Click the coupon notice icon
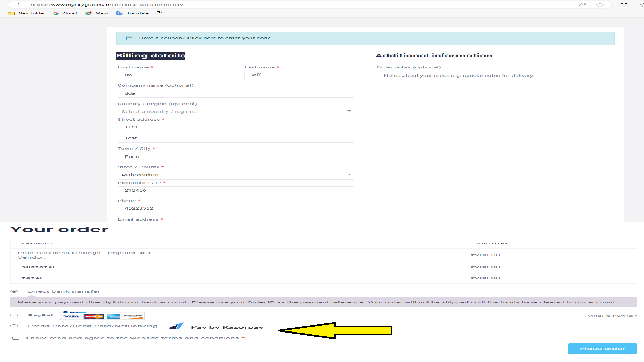Screen dimensions: 644x362 point(129,38)
